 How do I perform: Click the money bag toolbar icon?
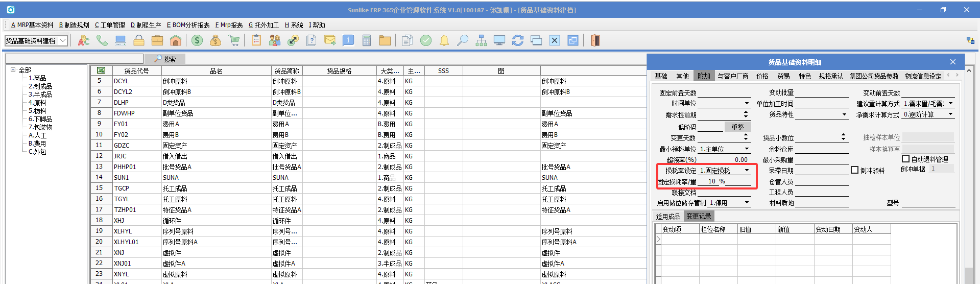point(216,40)
